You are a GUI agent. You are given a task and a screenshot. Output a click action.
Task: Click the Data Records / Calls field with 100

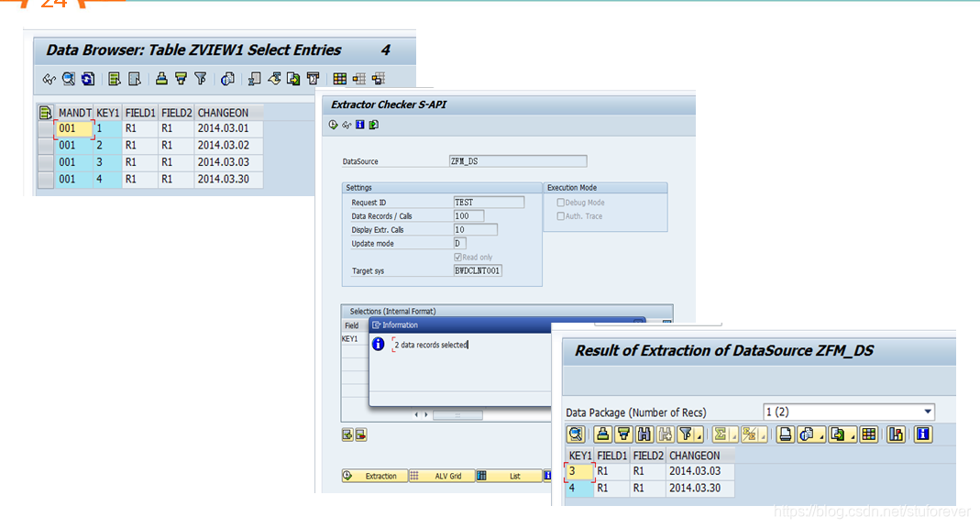click(468, 216)
